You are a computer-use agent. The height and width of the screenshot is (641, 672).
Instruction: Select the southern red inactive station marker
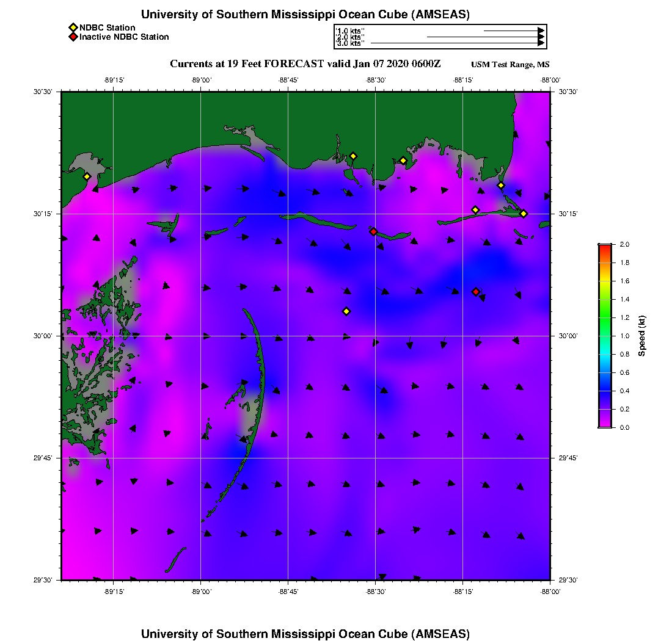click(476, 292)
